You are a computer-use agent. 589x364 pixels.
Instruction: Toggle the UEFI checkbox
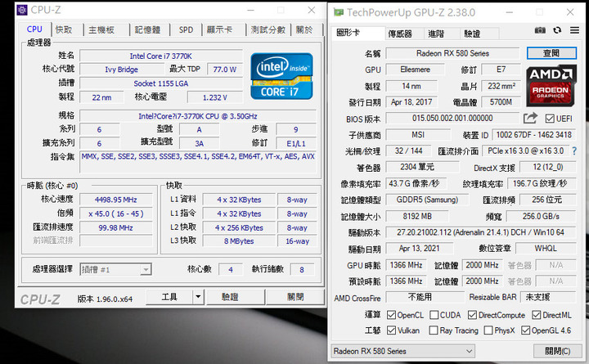pos(550,119)
